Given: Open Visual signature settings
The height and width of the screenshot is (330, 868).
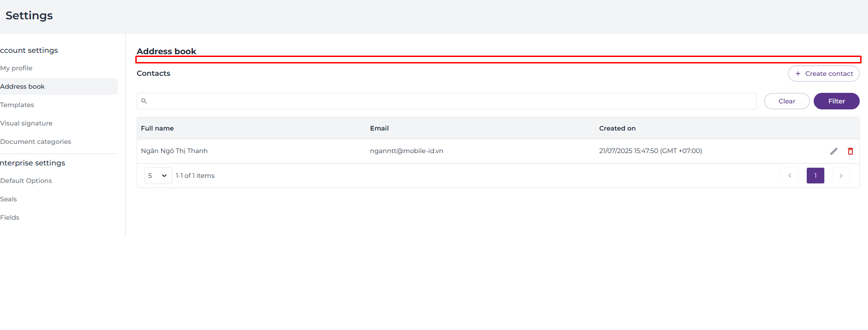Looking at the screenshot, I should (x=27, y=123).
